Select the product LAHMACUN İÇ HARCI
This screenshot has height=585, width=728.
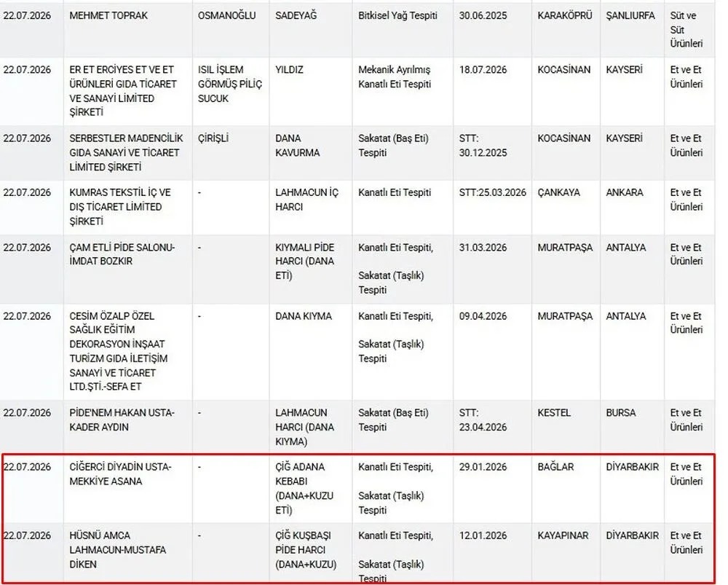pos(306,200)
